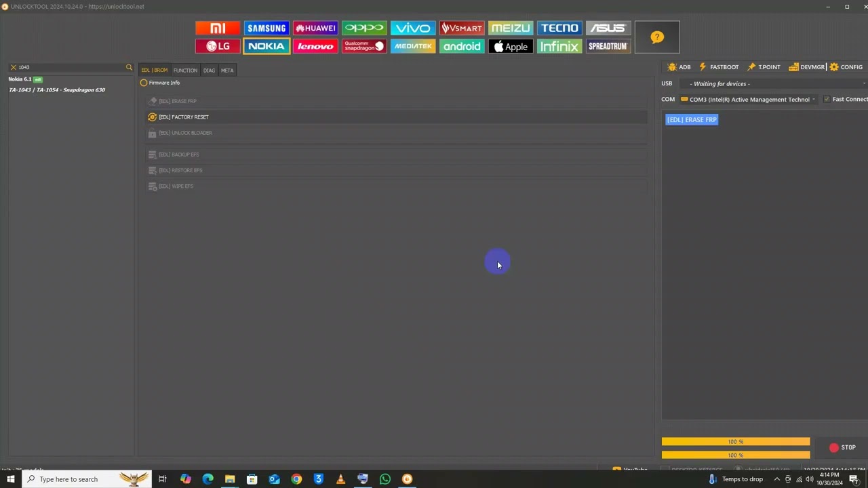Viewport: 868px width, 488px height.
Task: Open Microsoft Store from the taskbar
Action: (252, 479)
